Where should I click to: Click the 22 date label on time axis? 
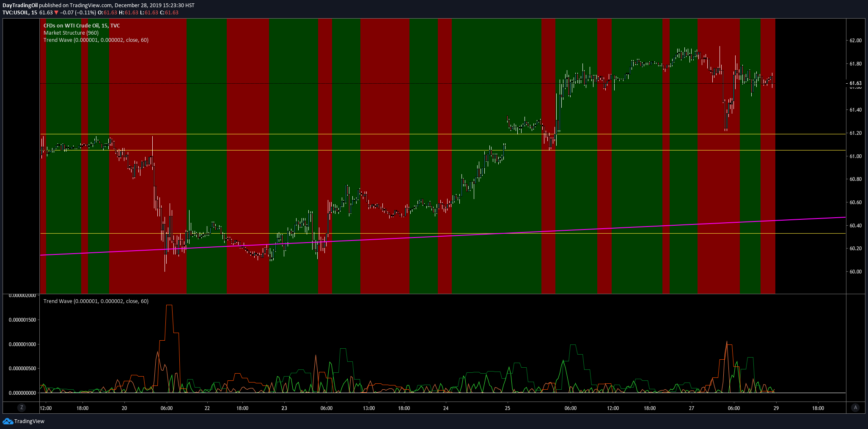(x=207, y=408)
